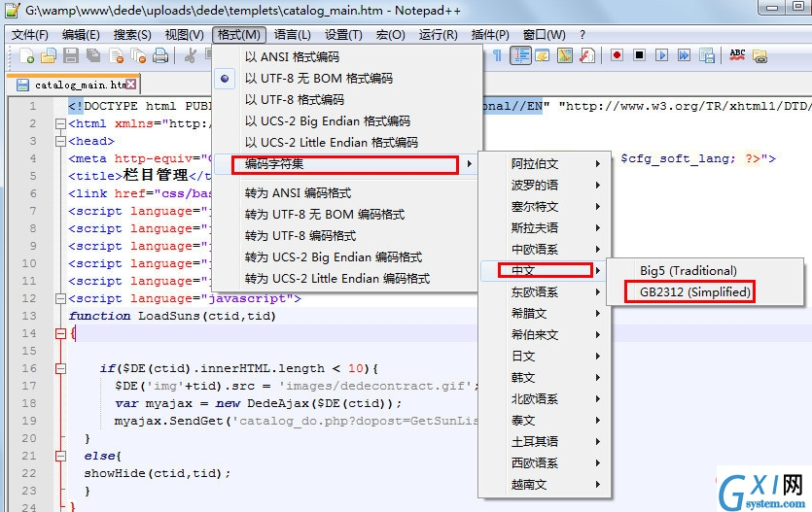Open the document map icon
The height and width of the screenshot is (512, 812).
(x=564, y=55)
